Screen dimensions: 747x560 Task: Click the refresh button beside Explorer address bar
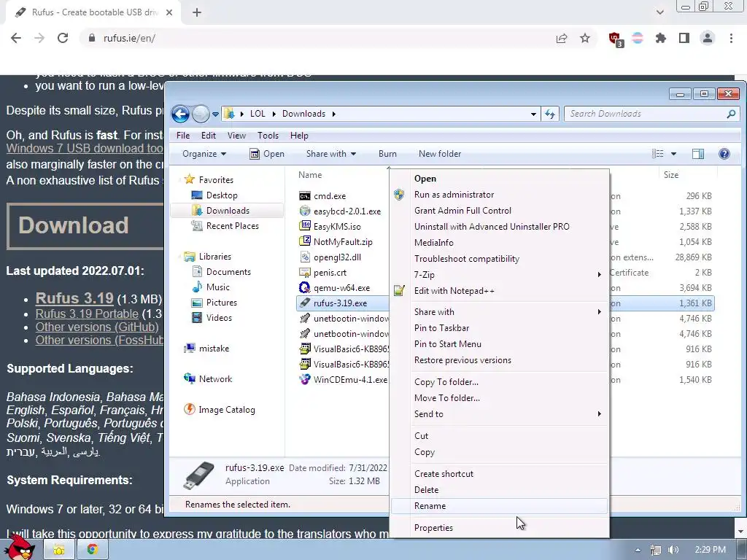[550, 114]
